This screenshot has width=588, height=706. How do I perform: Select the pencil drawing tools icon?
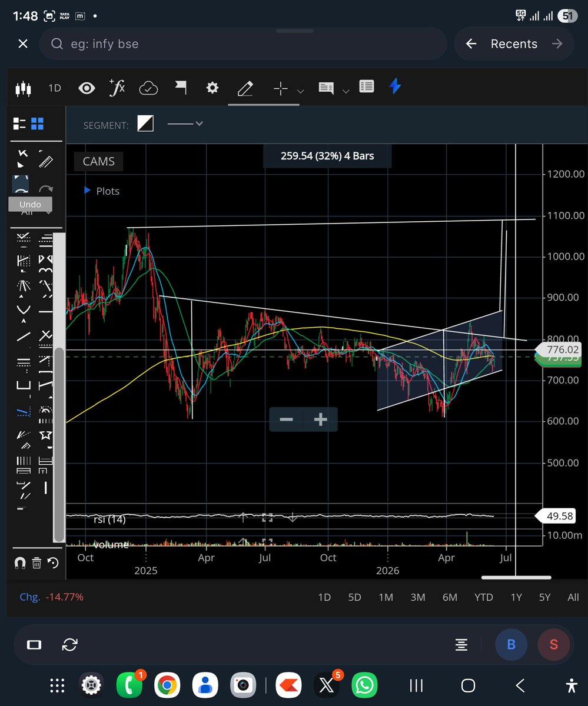click(x=245, y=88)
